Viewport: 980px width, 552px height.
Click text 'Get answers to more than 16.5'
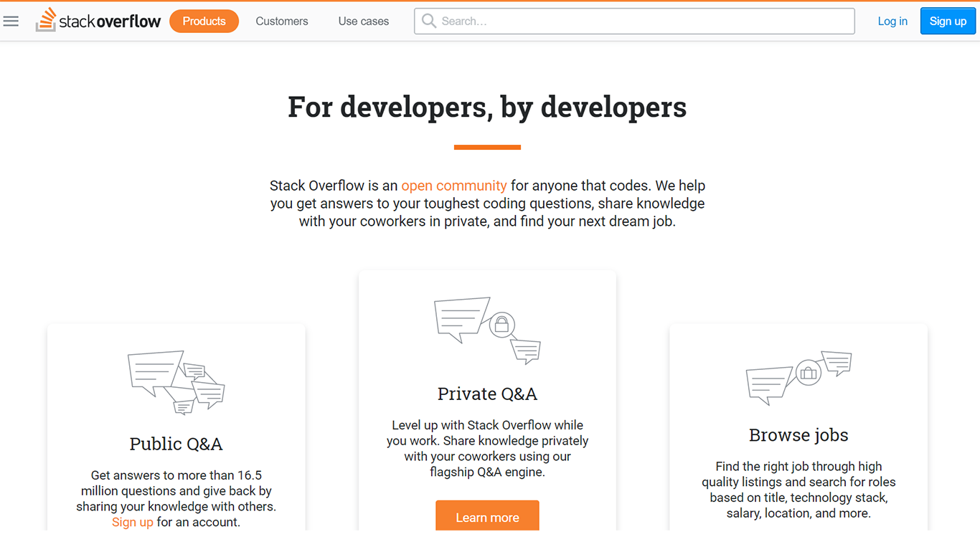(x=176, y=475)
